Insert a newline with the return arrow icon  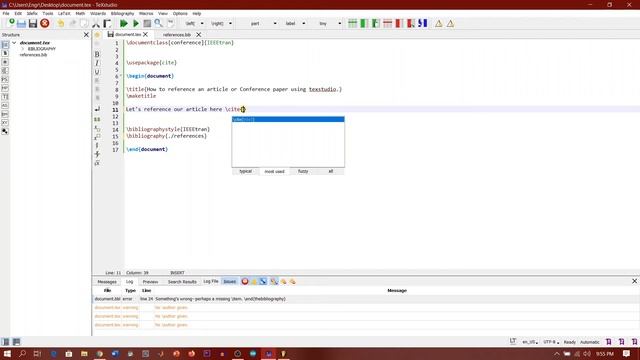pyautogui.click(x=97, y=109)
